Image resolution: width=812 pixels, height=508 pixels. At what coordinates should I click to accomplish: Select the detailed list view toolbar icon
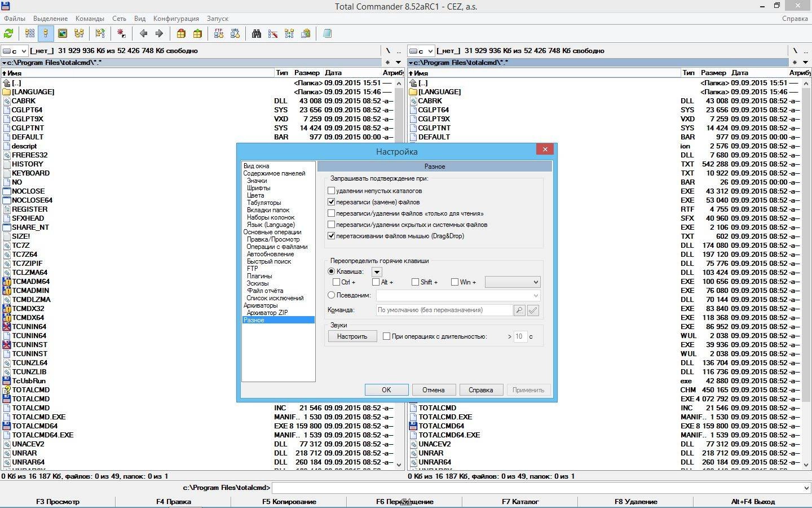point(46,34)
